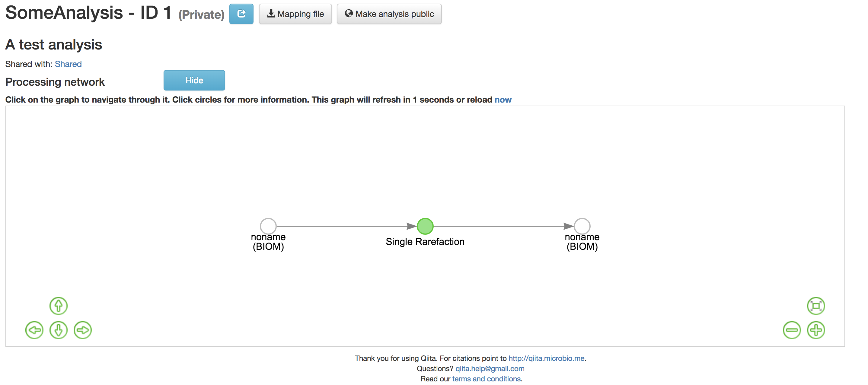Hide the Processing network panel
This screenshot has width=868, height=385.
click(x=194, y=80)
